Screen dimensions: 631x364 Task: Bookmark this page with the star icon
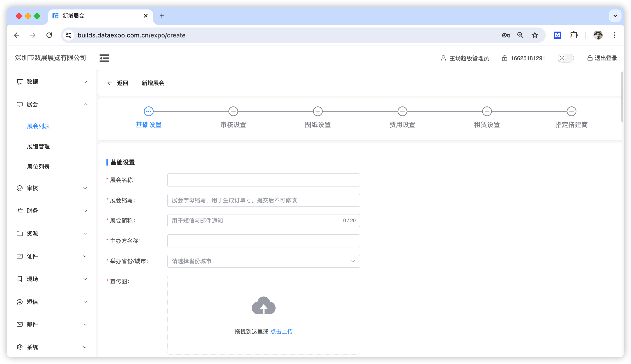pyautogui.click(x=535, y=35)
